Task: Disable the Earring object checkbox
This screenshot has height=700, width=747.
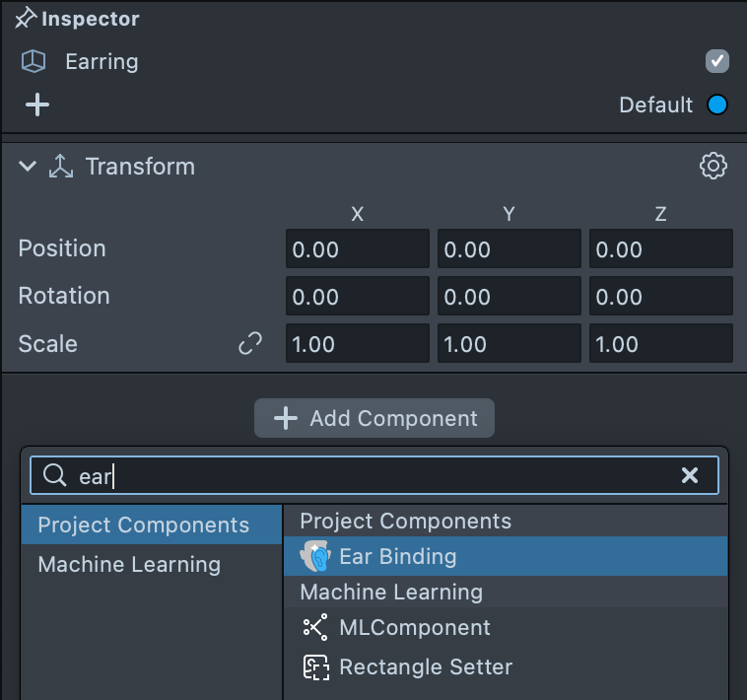Action: click(x=717, y=62)
